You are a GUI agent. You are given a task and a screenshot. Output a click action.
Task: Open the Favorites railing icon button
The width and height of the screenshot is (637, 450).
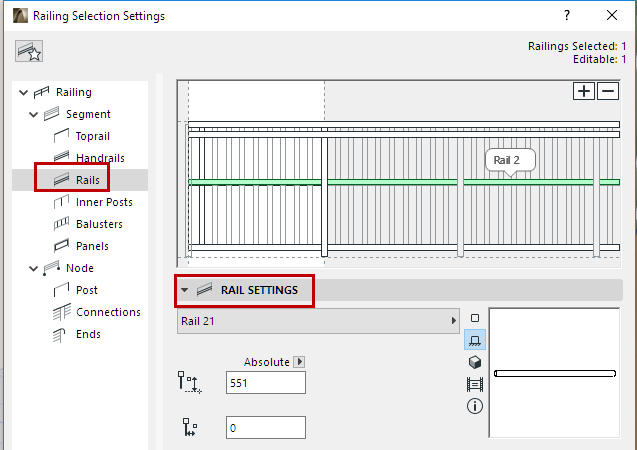pyautogui.click(x=29, y=51)
